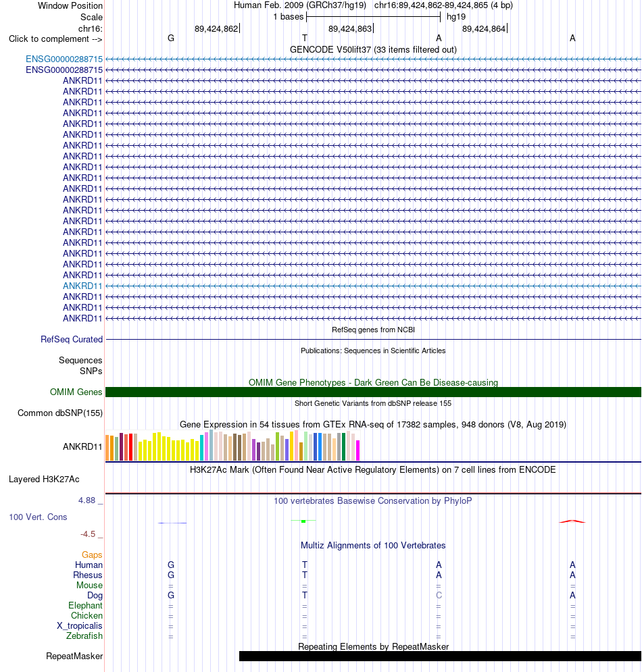This screenshot has width=642, height=672.
Task: Click the 89,424,862 ruler coordinate
Action: pos(216,29)
